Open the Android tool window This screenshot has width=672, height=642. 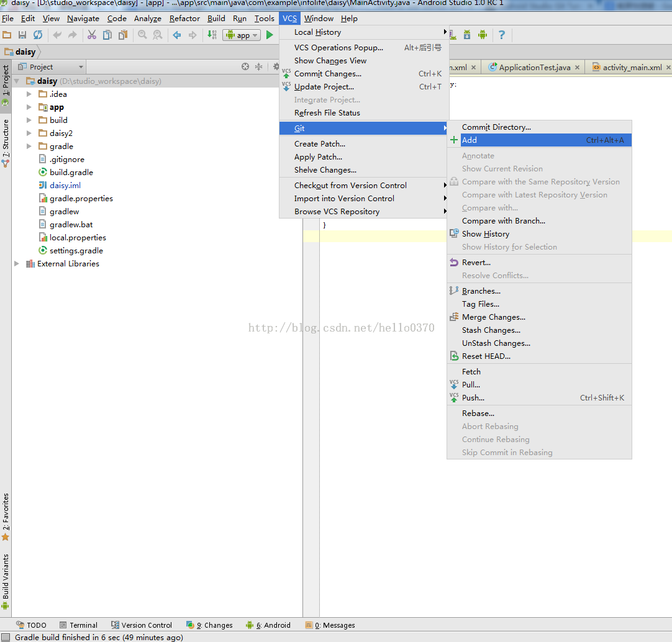click(x=268, y=625)
